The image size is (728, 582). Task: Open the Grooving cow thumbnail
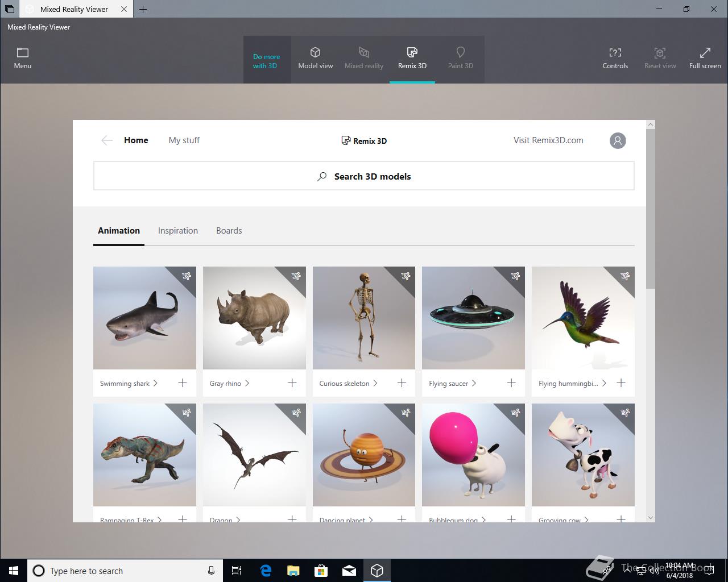[x=583, y=455]
